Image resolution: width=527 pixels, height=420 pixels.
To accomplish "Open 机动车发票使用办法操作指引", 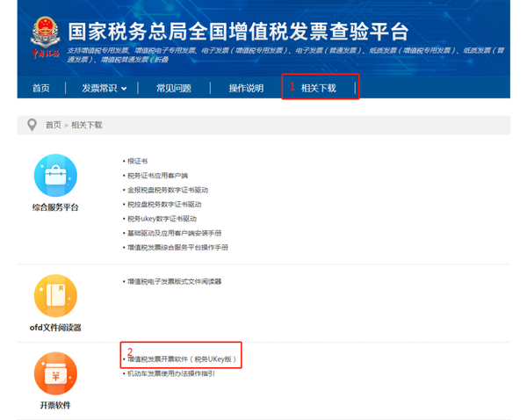I will (x=171, y=373).
